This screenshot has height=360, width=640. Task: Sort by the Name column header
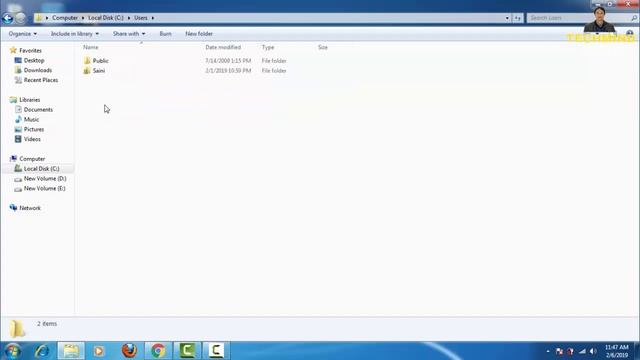click(x=91, y=47)
